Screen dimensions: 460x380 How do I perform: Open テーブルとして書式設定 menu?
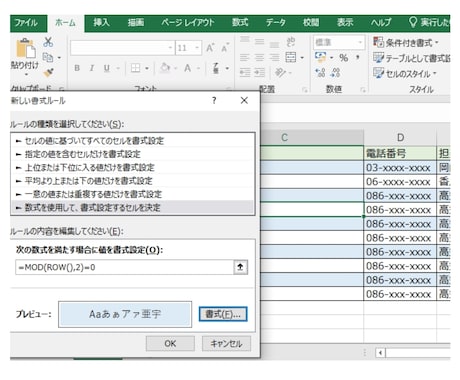pos(412,58)
